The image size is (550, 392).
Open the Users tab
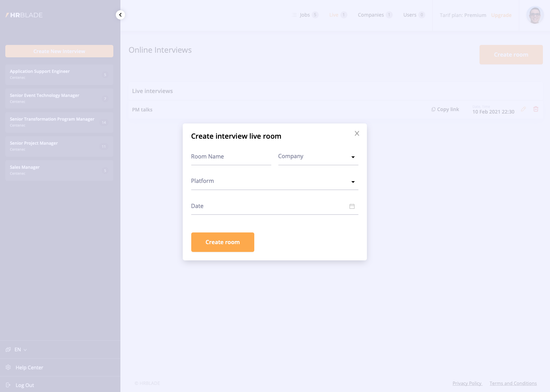click(x=409, y=15)
